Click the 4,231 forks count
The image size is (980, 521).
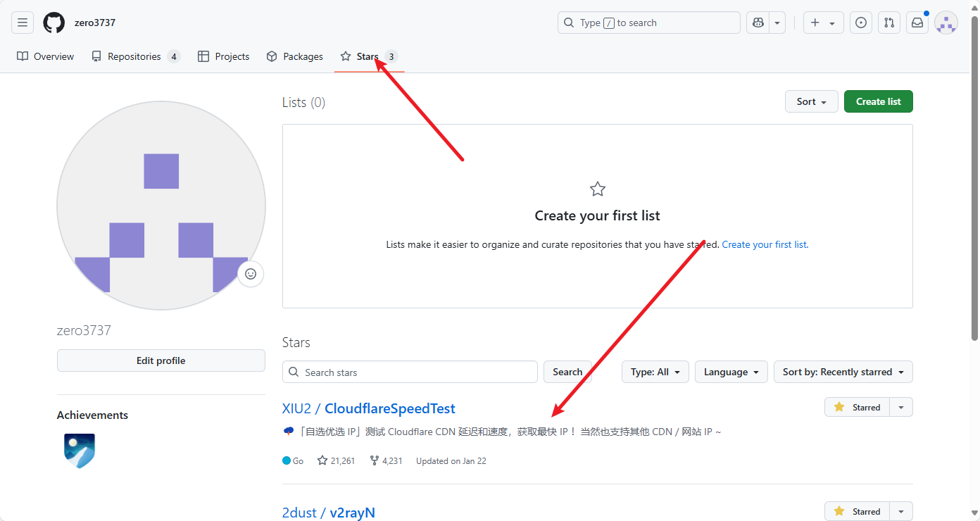[x=386, y=461]
